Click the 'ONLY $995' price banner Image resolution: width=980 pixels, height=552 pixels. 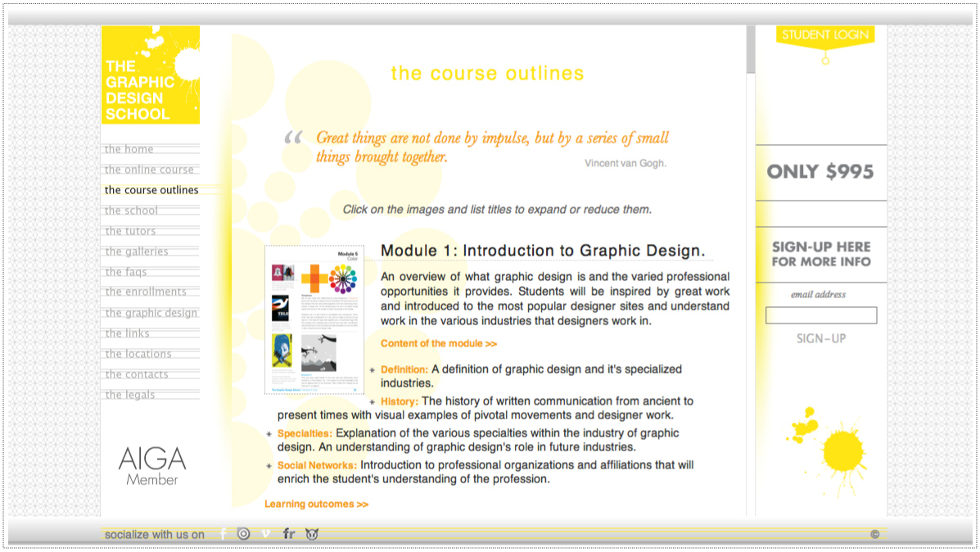coord(820,172)
